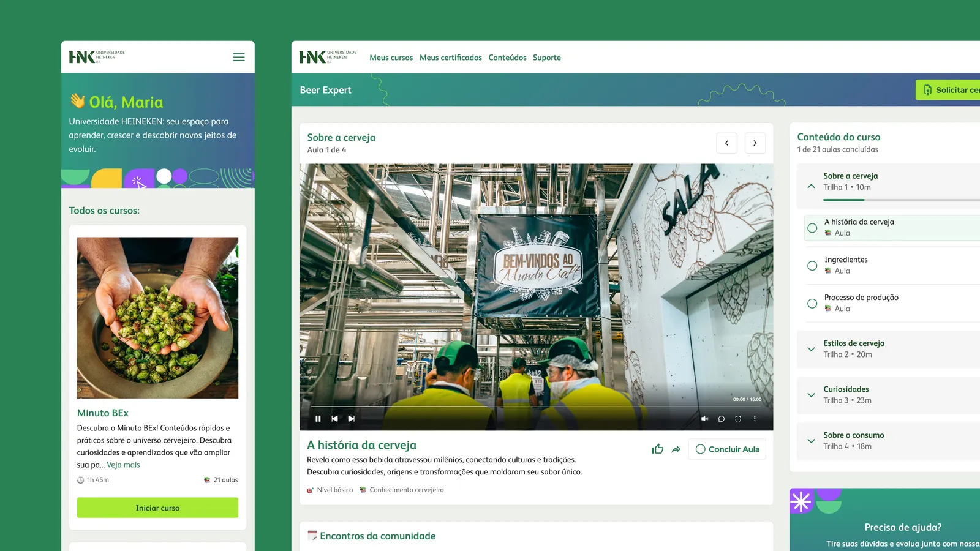Skip to next video track

[x=351, y=419]
